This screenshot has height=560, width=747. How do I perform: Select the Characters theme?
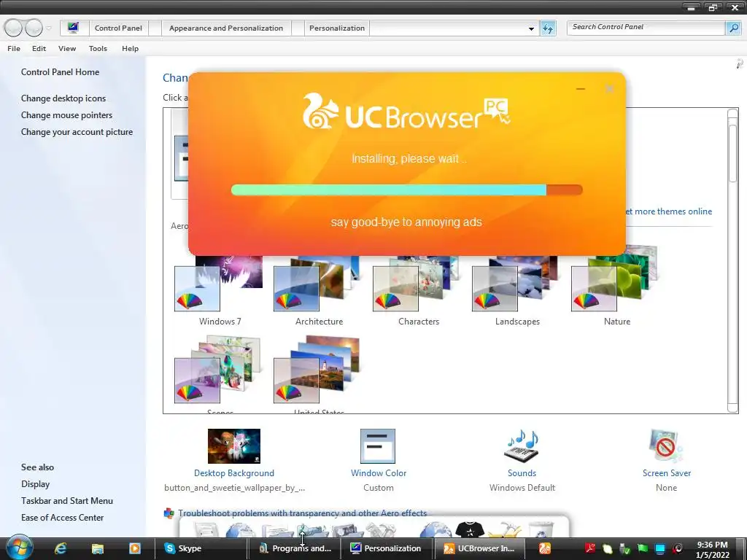[418, 290]
